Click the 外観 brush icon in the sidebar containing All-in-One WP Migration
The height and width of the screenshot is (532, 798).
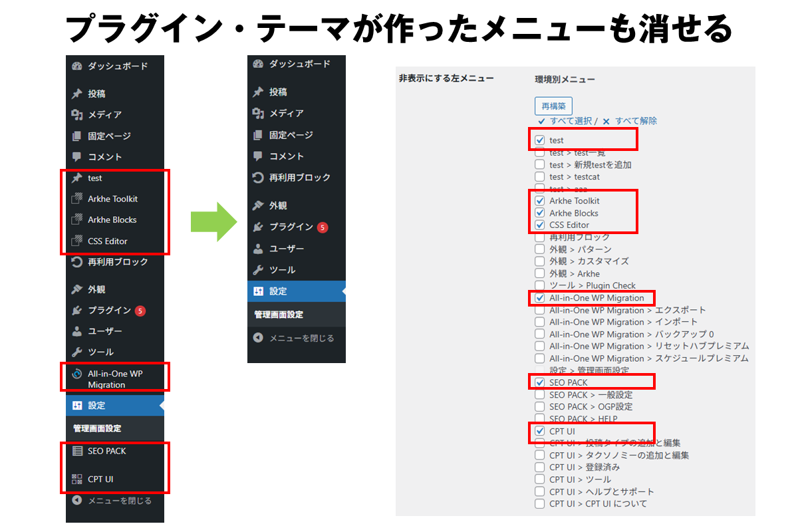(76, 290)
